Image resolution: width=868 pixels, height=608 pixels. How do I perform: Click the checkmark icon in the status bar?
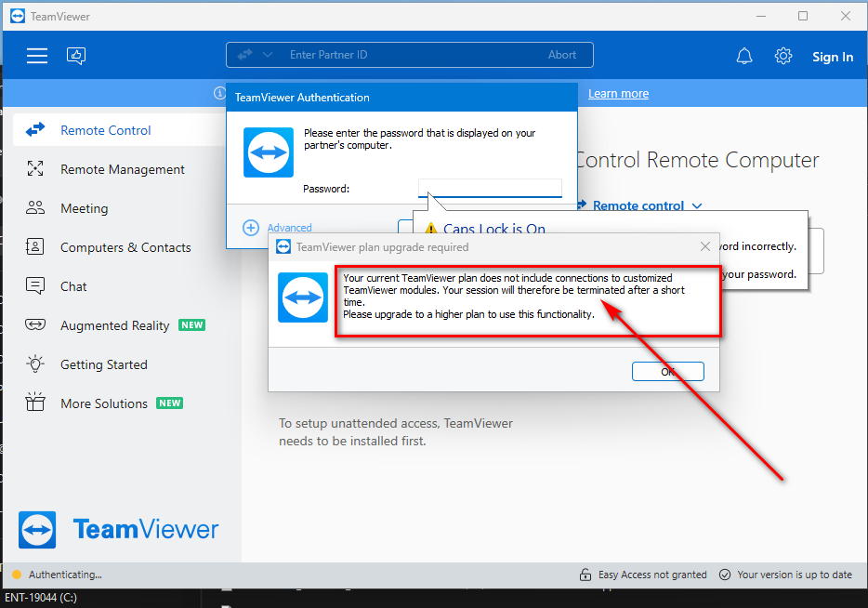coord(725,575)
